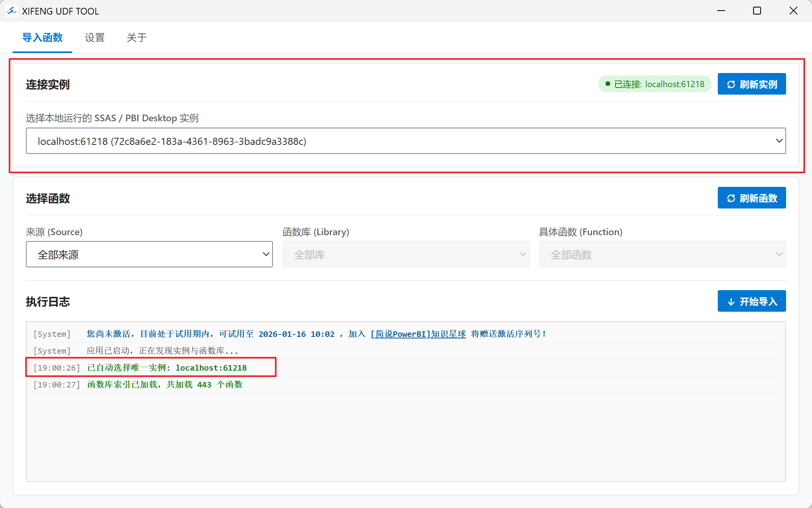Open the 函数库 (Library) 全部库 dropdown
Viewport: 812px width, 508px height.
coord(406,254)
